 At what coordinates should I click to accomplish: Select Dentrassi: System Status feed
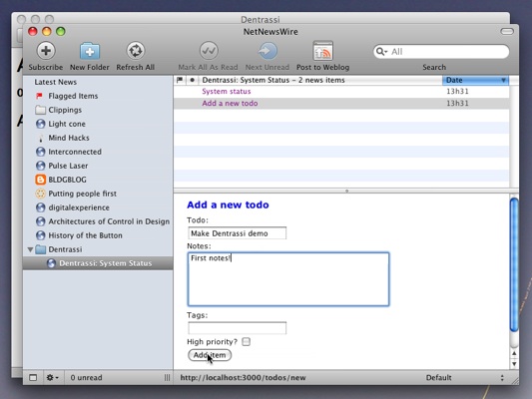point(98,263)
